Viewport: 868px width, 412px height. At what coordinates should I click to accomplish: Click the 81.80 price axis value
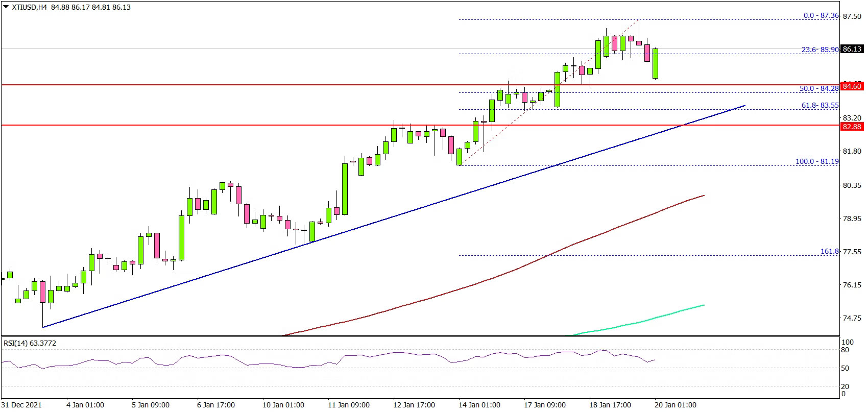pyautogui.click(x=852, y=151)
